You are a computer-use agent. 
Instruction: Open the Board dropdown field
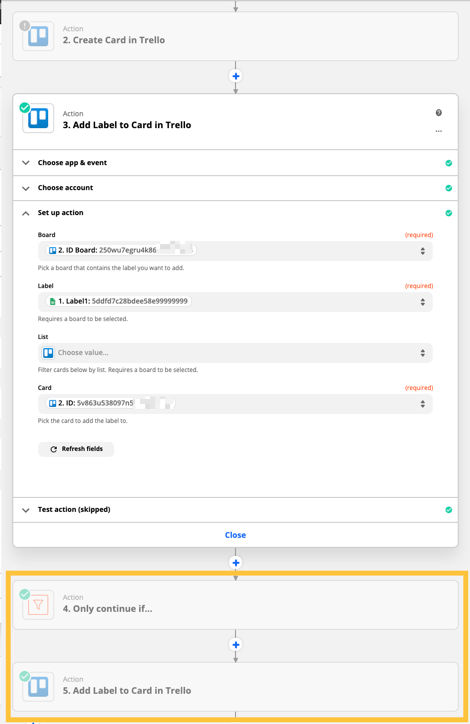coord(235,251)
